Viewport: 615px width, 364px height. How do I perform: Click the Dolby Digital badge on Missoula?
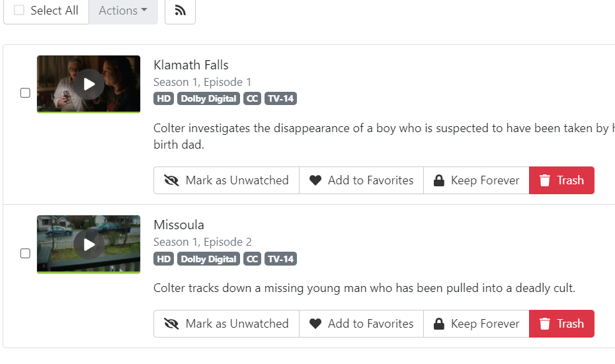pyautogui.click(x=208, y=259)
